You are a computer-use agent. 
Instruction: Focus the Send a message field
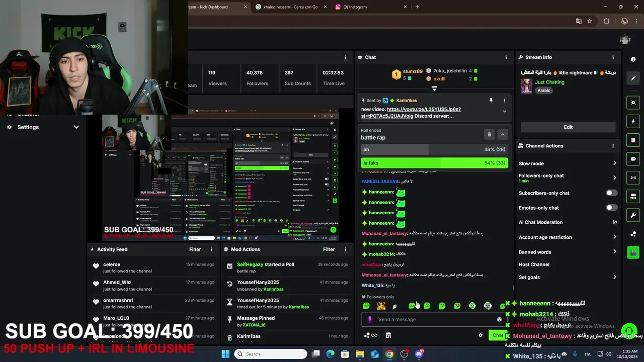pyautogui.click(x=435, y=319)
